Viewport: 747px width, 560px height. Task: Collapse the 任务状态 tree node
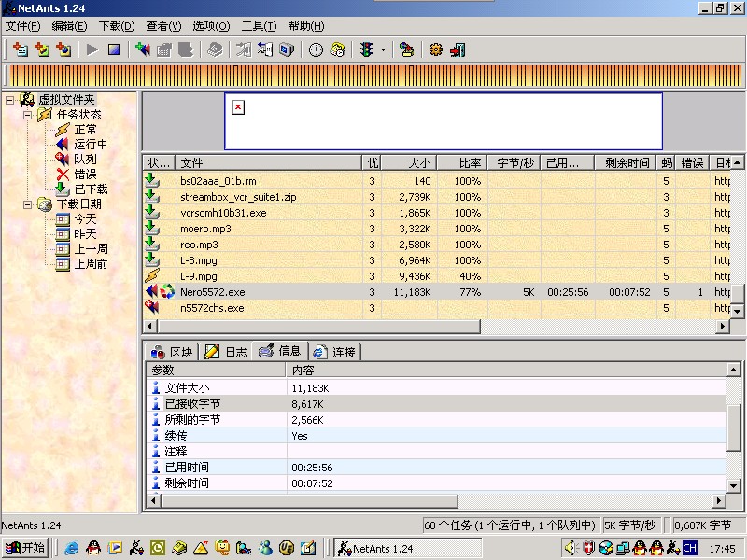click(x=28, y=115)
